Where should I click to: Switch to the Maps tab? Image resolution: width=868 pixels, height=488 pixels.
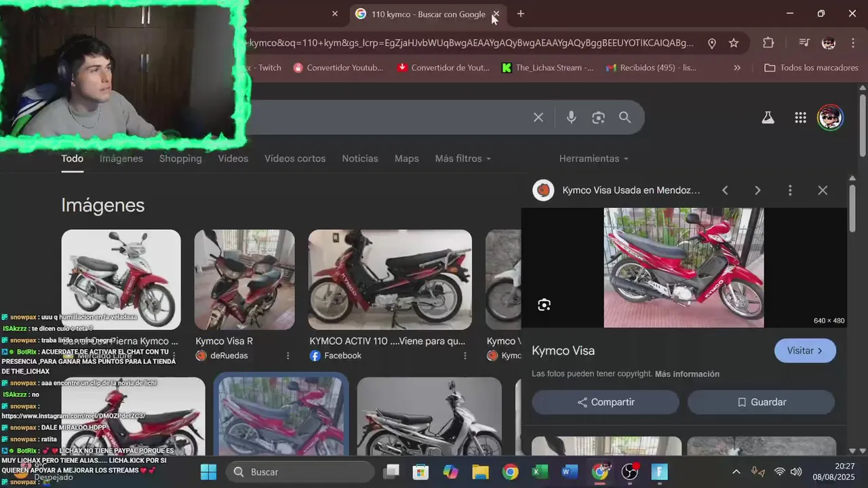click(x=407, y=159)
